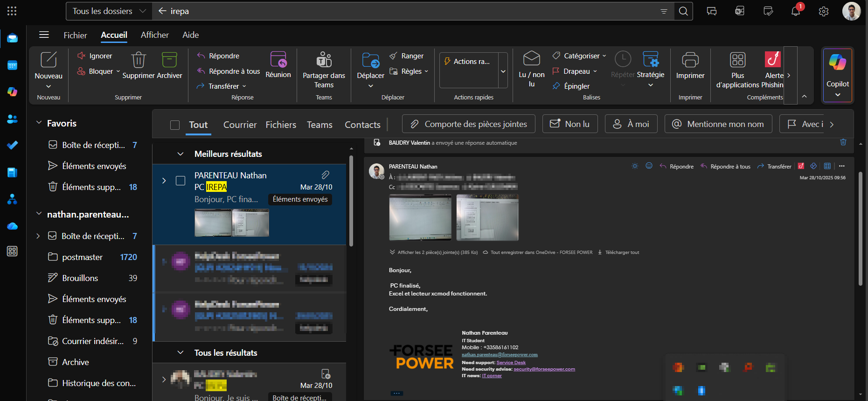The height and width of the screenshot is (401, 868).
Task: Open notifications bell icon
Action: tap(796, 11)
